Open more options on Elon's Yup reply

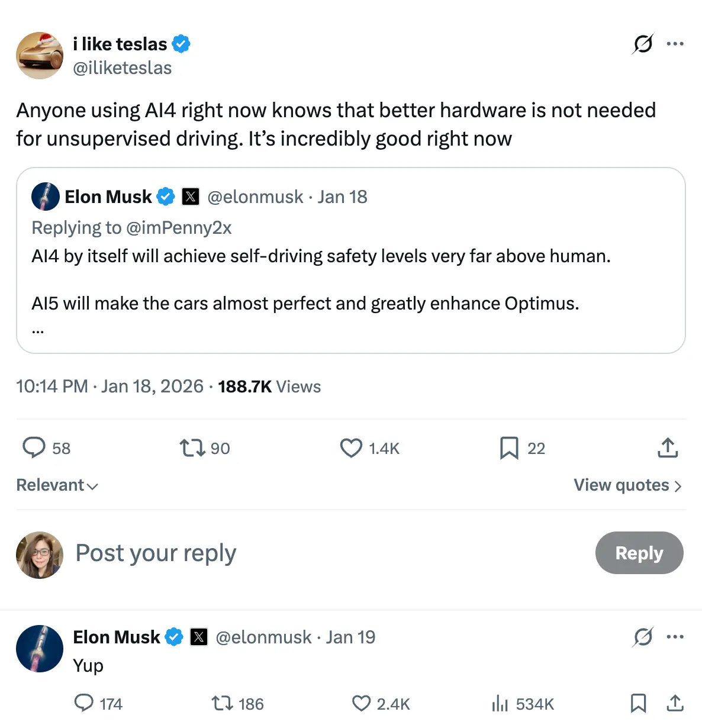675,637
